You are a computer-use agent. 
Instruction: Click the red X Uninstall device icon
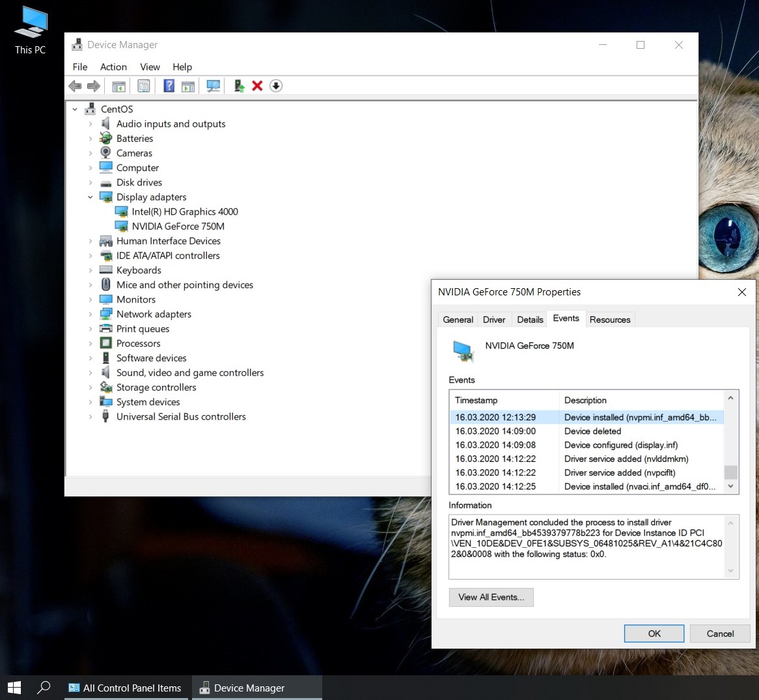(x=257, y=86)
